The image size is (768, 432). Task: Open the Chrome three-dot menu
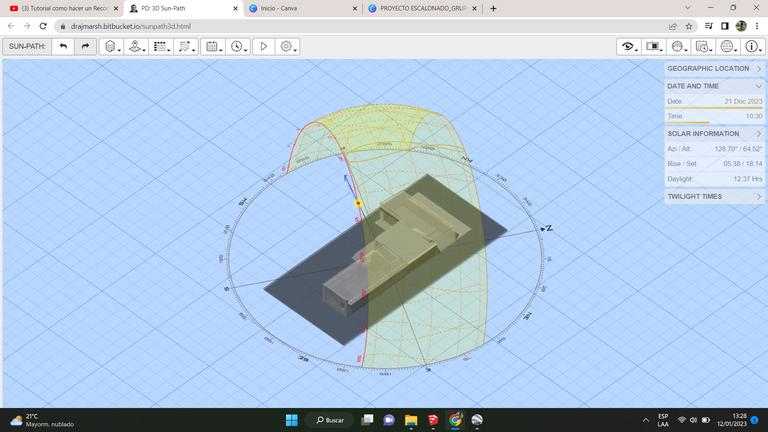click(x=757, y=26)
